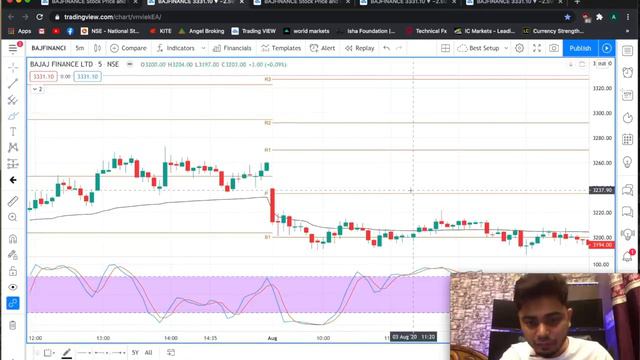The height and width of the screenshot is (360, 640).
Task: Take a chart snapshot with camera icon
Action: point(554,48)
